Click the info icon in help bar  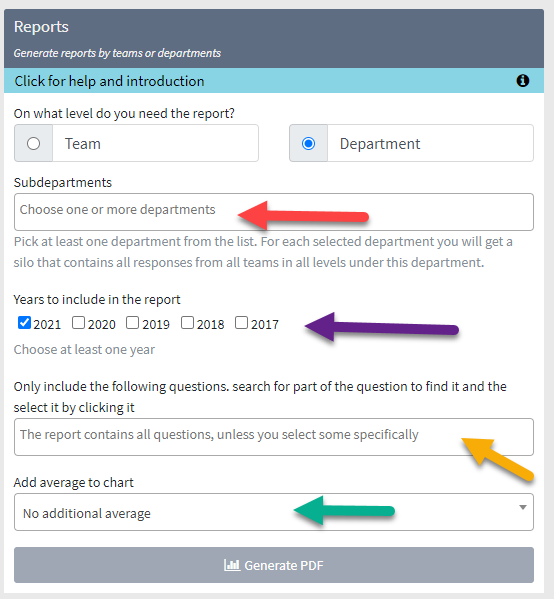coord(523,81)
